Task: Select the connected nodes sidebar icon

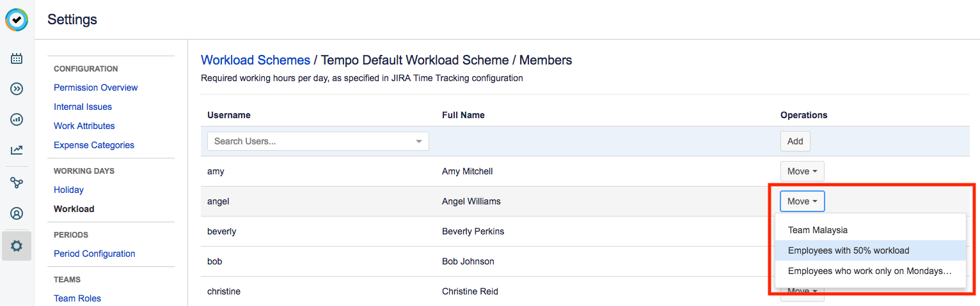Action: (17, 183)
